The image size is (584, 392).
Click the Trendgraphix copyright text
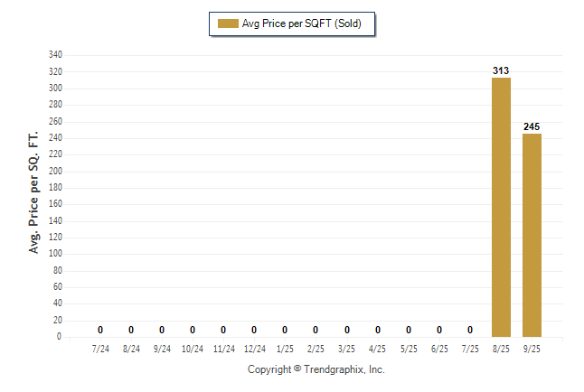[x=316, y=370]
